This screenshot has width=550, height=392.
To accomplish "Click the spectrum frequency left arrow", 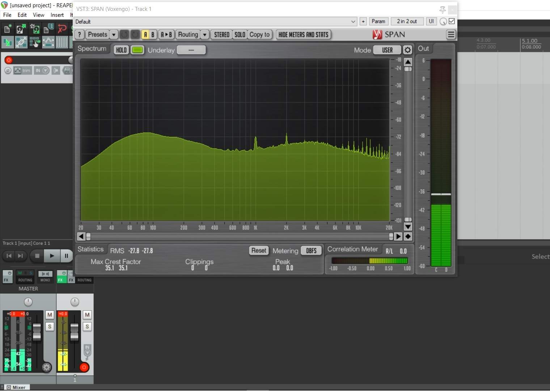I will [81, 237].
